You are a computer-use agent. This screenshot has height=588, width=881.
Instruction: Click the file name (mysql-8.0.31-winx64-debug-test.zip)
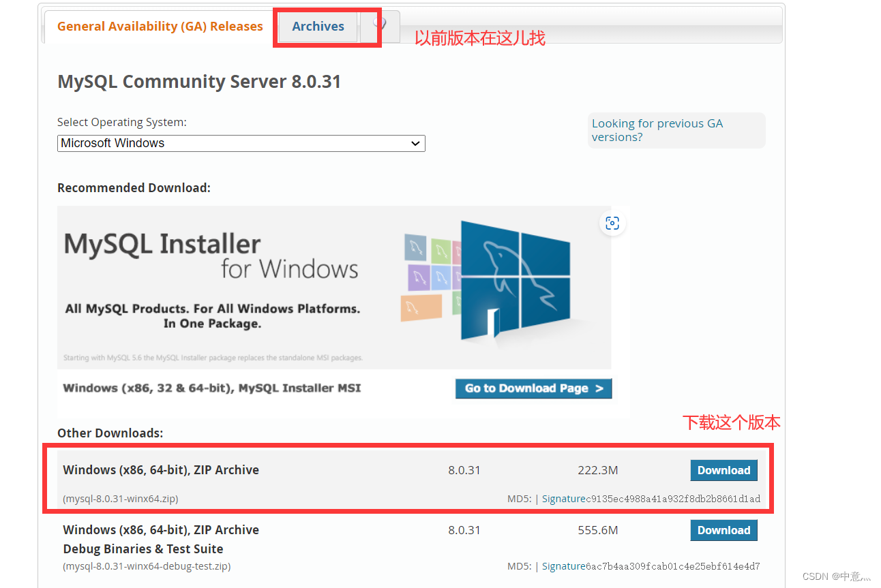point(147,566)
